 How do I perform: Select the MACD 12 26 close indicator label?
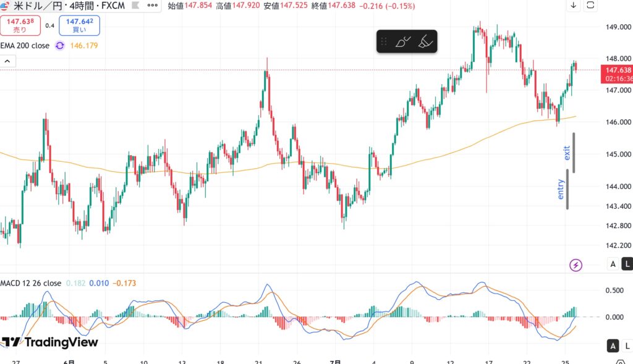click(x=31, y=283)
